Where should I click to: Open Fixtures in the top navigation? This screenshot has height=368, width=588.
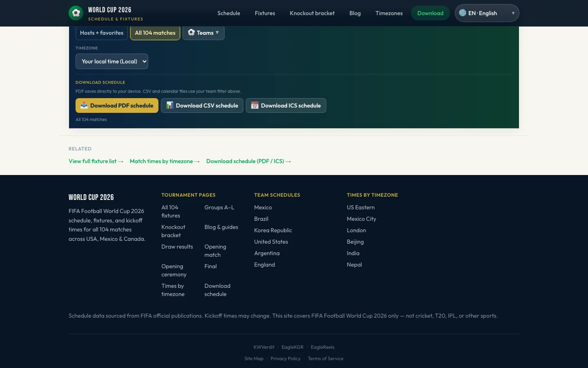point(265,13)
